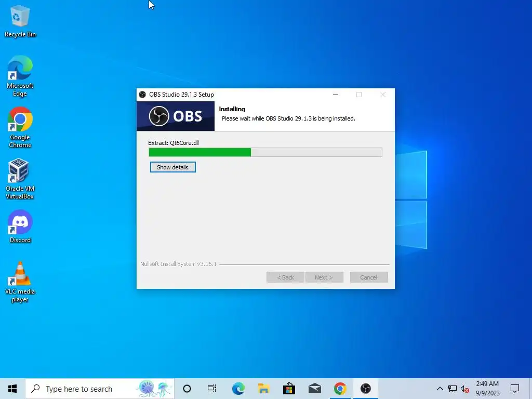This screenshot has height=399, width=532.
Task: Open Microsoft Store from the taskbar
Action: (289, 389)
